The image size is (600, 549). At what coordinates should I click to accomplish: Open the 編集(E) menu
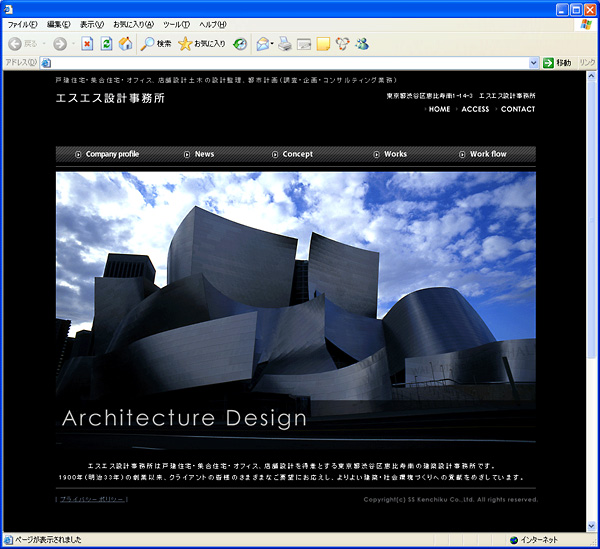[59, 24]
